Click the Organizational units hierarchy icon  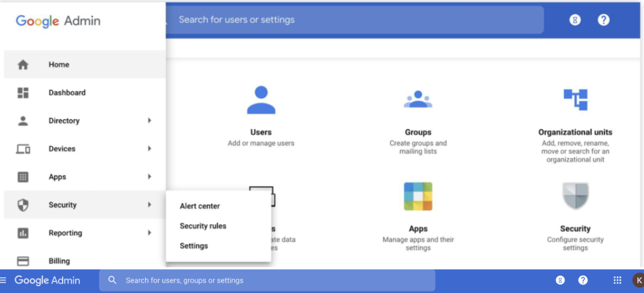tap(575, 100)
